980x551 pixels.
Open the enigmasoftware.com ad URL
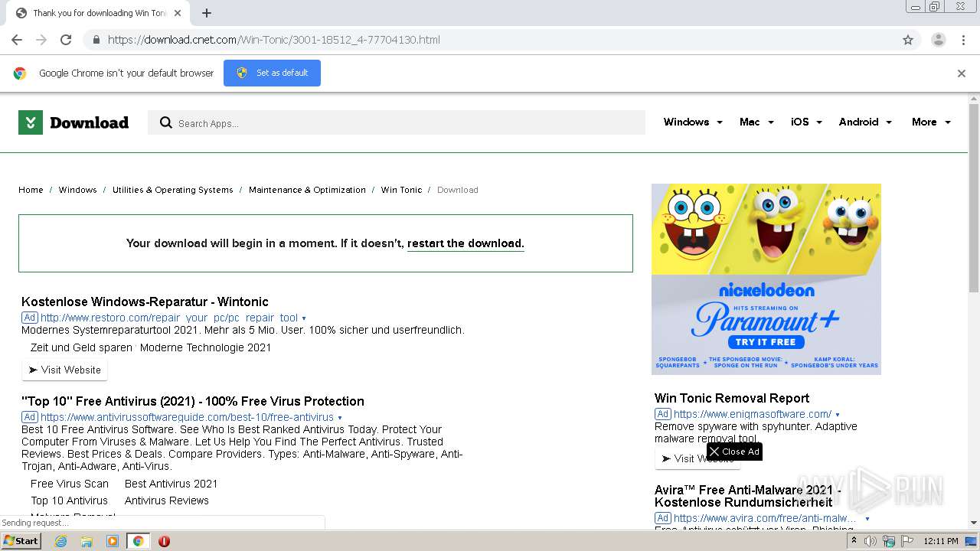[x=753, y=414]
